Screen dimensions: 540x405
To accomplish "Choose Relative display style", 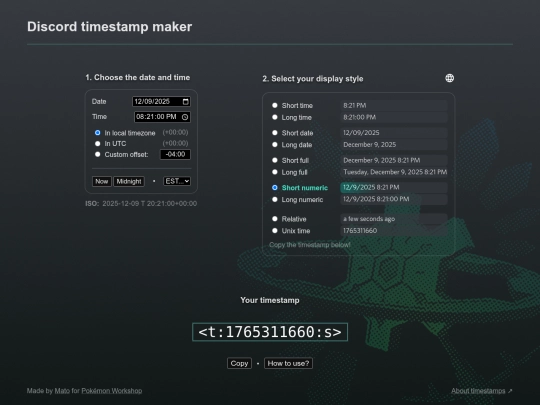I will coord(274,219).
